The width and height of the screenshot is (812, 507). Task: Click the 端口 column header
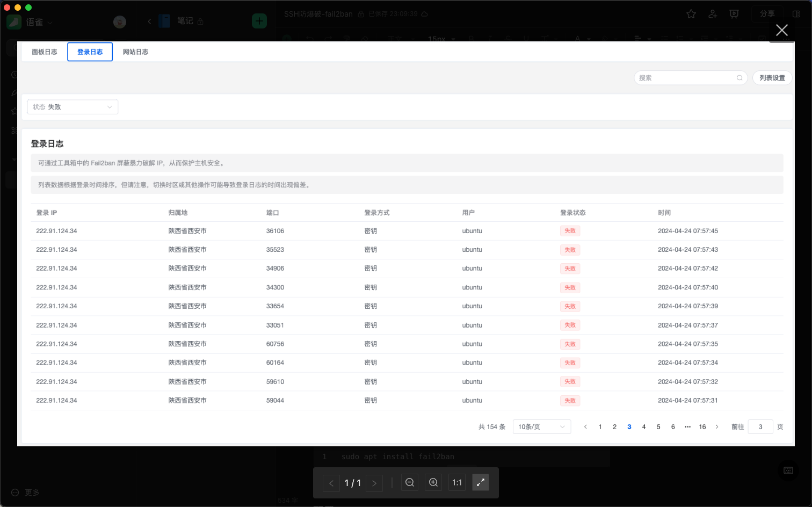point(273,213)
